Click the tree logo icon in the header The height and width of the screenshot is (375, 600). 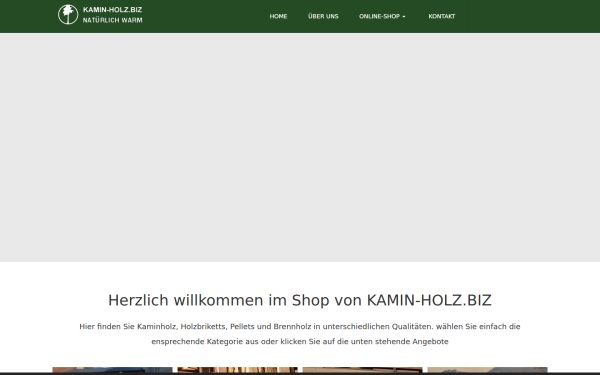[x=68, y=15]
